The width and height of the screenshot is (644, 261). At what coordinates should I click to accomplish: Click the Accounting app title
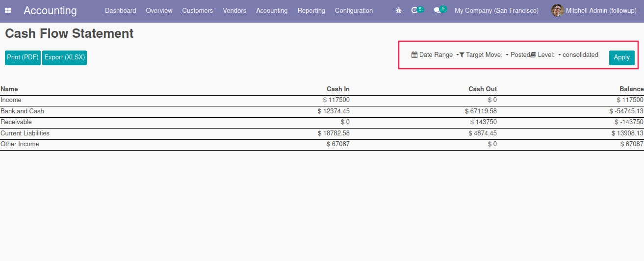coord(50,10)
